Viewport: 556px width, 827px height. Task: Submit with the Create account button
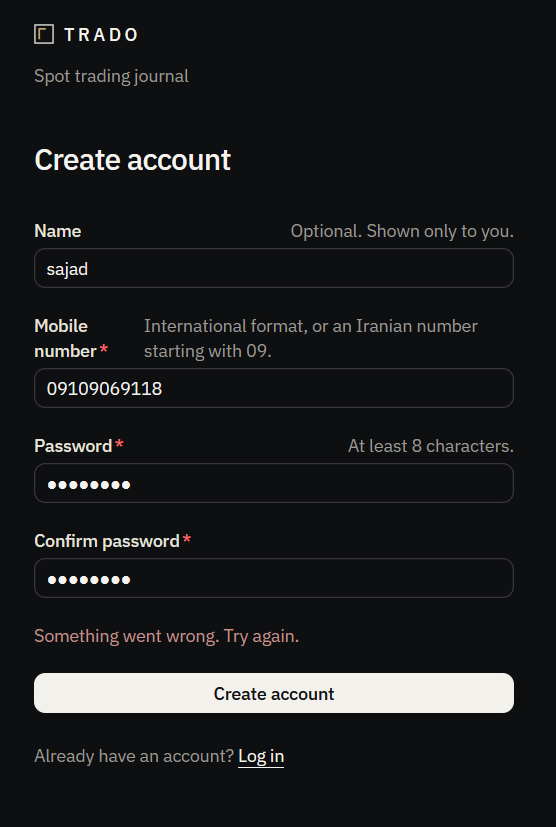[x=274, y=693]
